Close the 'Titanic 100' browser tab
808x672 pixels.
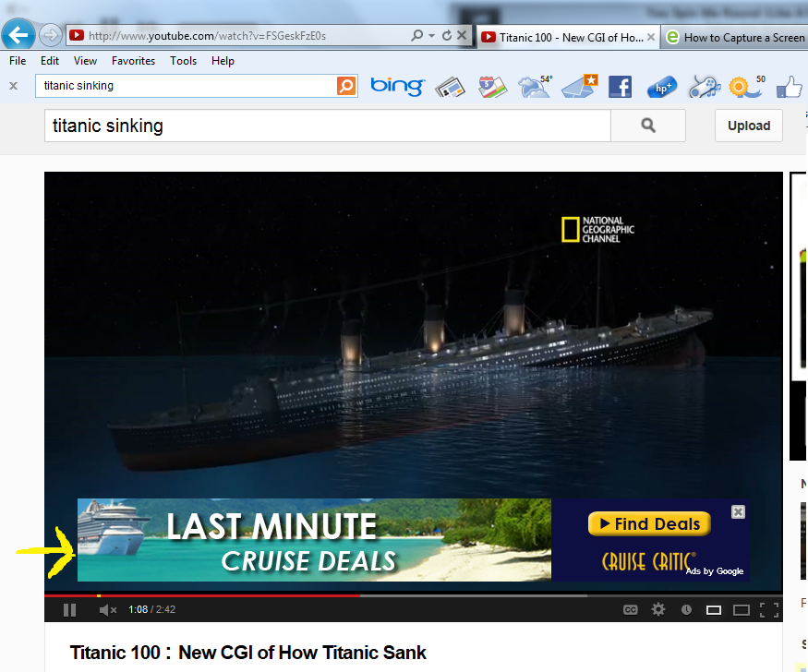pyautogui.click(x=651, y=37)
